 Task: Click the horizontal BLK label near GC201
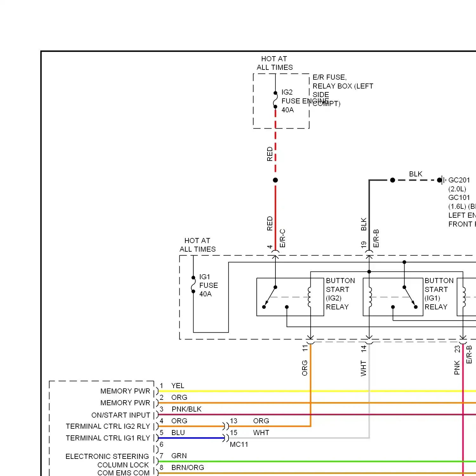pos(416,174)
